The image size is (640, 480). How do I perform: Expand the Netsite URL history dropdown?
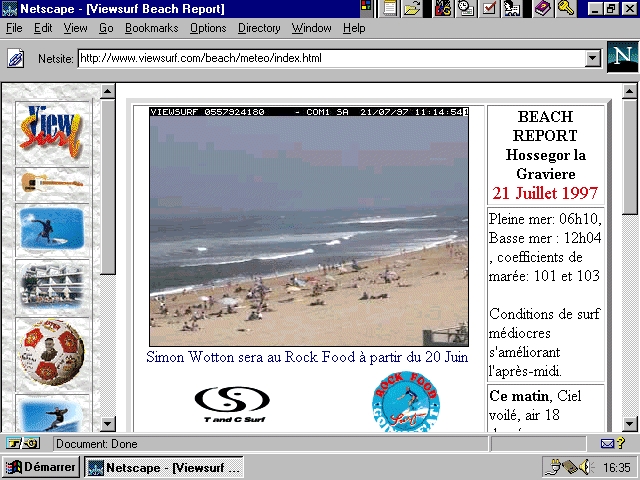[x=593, y=59]
